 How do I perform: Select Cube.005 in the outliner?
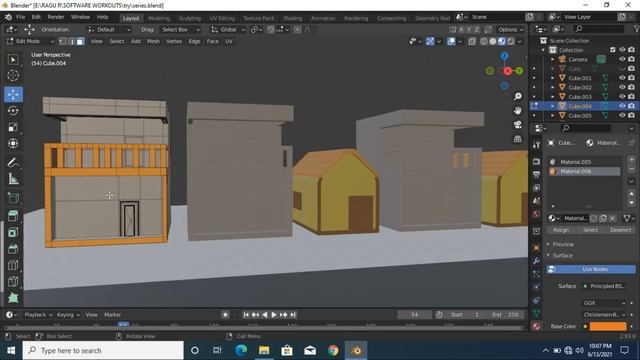click(x=580, y=116)
